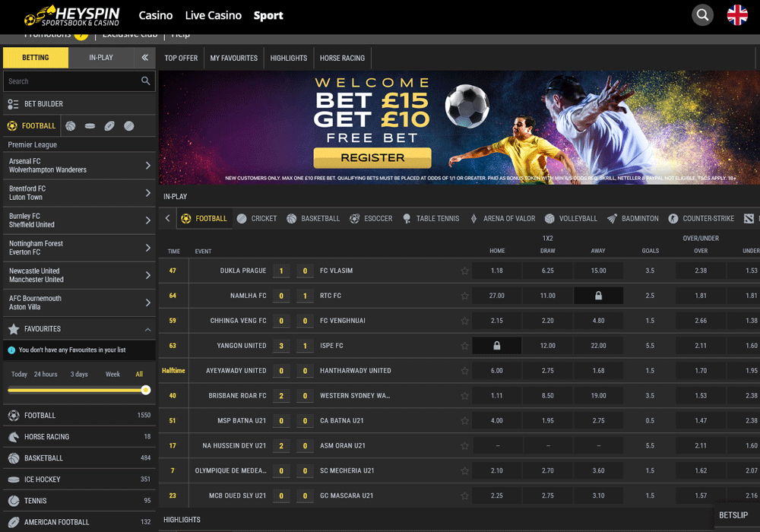The width and height of the screenshot is (760, 532).
Task: Collapse sidebar with double-arrow icon
Action: (x=144, y=58)
